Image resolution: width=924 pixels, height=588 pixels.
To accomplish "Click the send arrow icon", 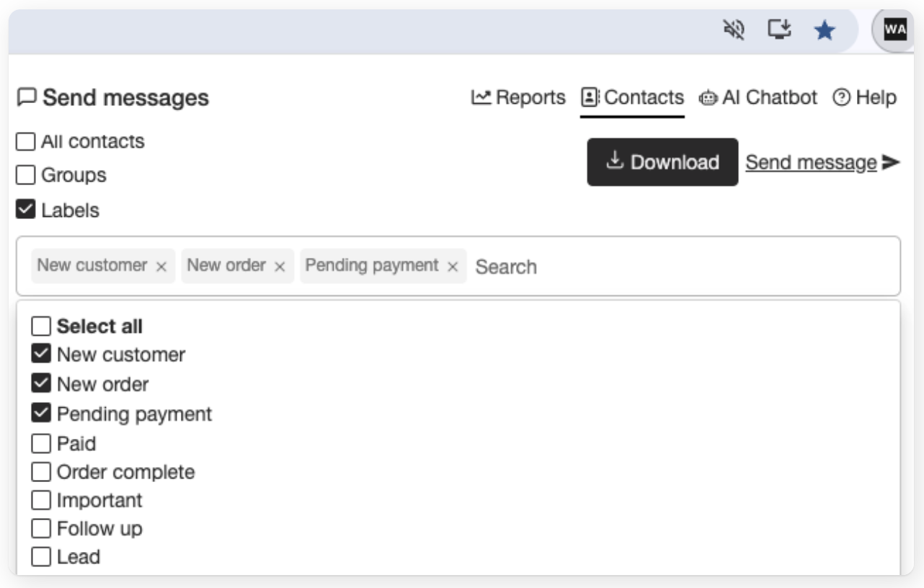I will 892,163.
